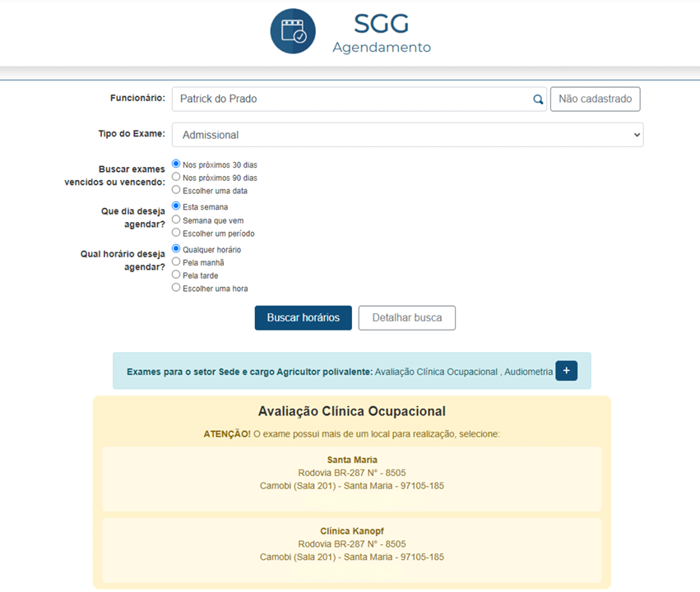Select 'Pela manhã' time option
700x592 pixels.
point(176,261)
